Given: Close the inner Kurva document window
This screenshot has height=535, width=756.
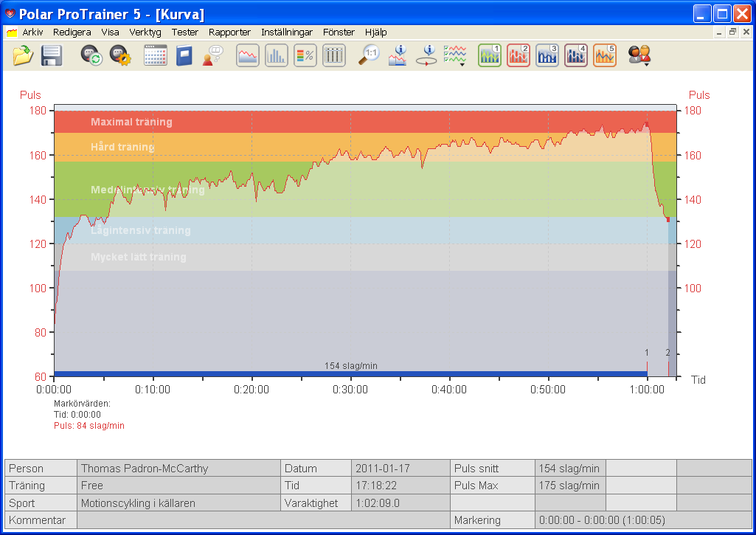Looking at the screenshot, I should click(x=746, y=32).
